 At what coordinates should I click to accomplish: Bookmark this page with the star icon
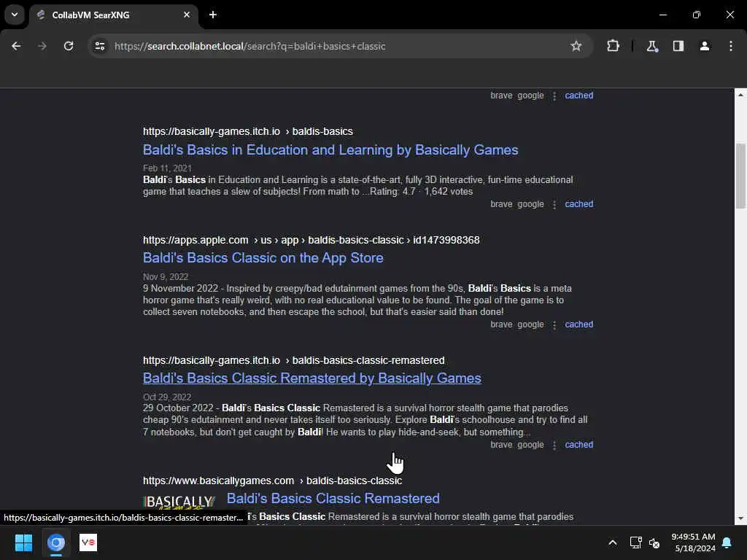click(576, 46)
